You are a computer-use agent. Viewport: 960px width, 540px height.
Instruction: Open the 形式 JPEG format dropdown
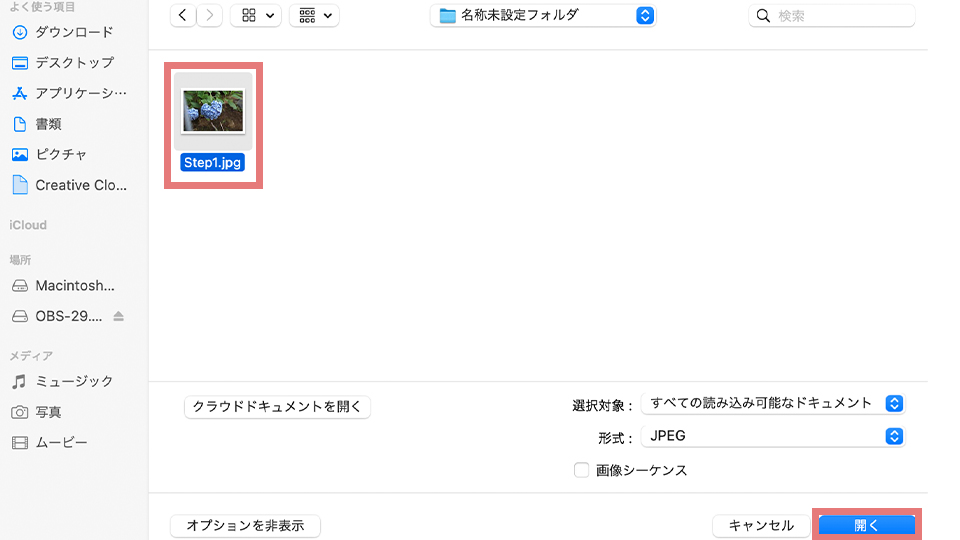click(773, 436)
